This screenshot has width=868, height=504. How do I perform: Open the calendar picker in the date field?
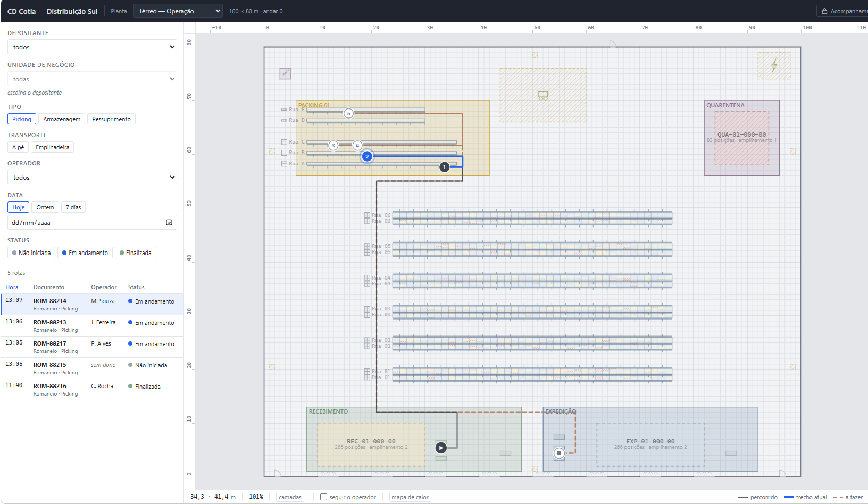pyautogui.click(x=169, y=222)
